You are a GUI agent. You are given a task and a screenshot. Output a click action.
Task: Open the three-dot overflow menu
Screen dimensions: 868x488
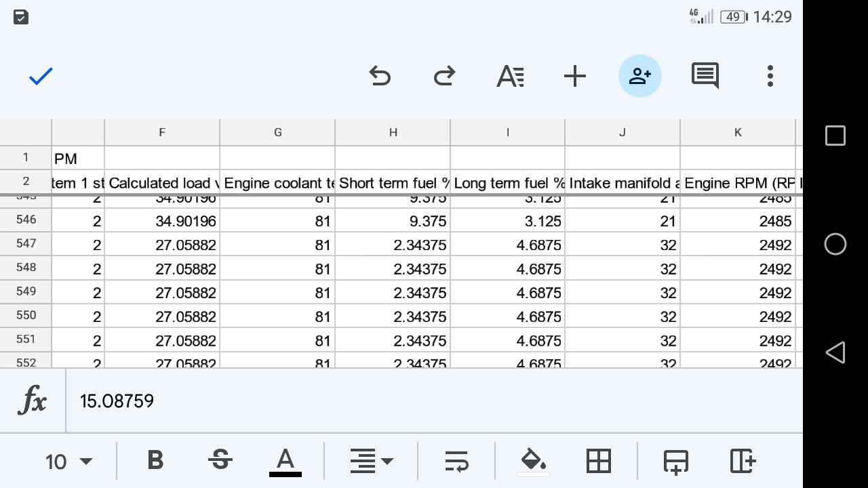point(770,76)
